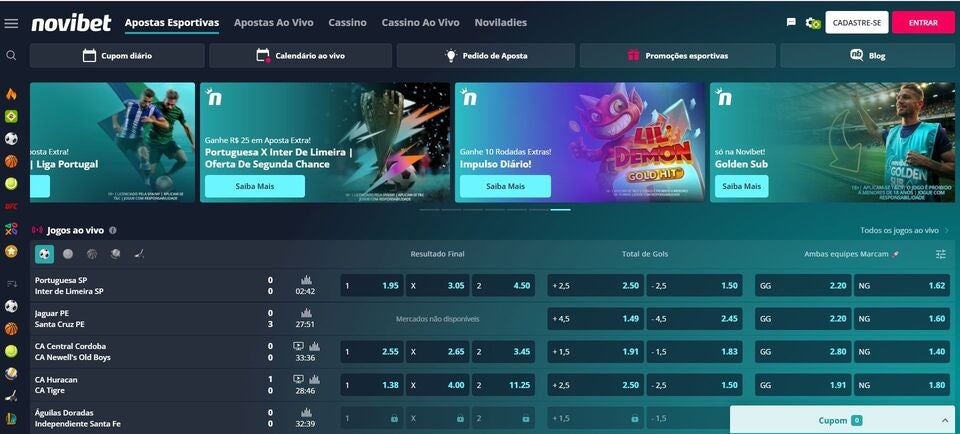Click Saiba Mais on Impulso Diário banner
This screenshot has width=960, height=434.
pos(505,186)
